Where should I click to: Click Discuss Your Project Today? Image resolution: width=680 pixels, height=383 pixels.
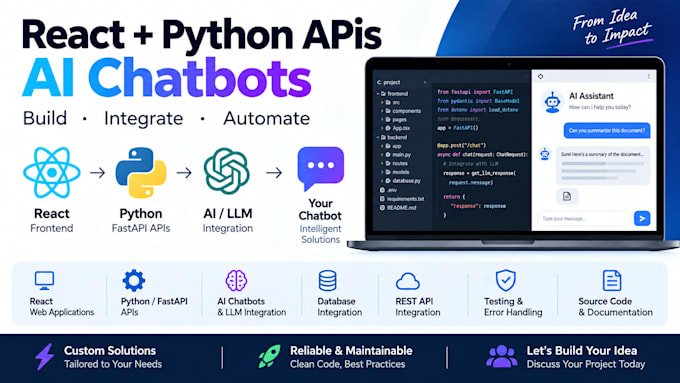(586, 364)
